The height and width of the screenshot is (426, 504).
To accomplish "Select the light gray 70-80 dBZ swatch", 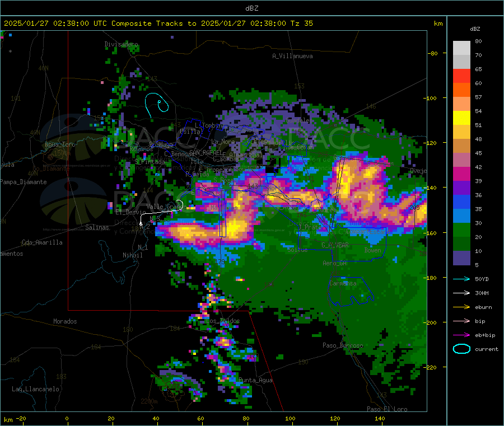I will (461, 48).
